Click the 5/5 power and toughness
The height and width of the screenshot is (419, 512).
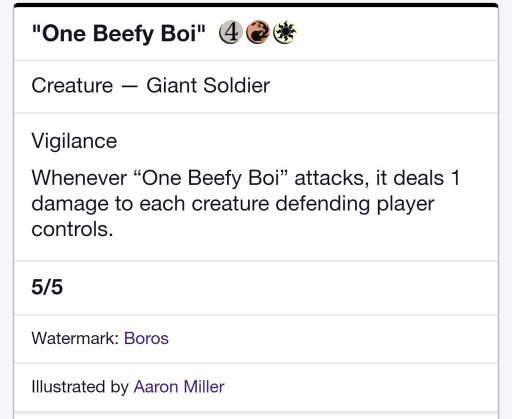(47, 287)
